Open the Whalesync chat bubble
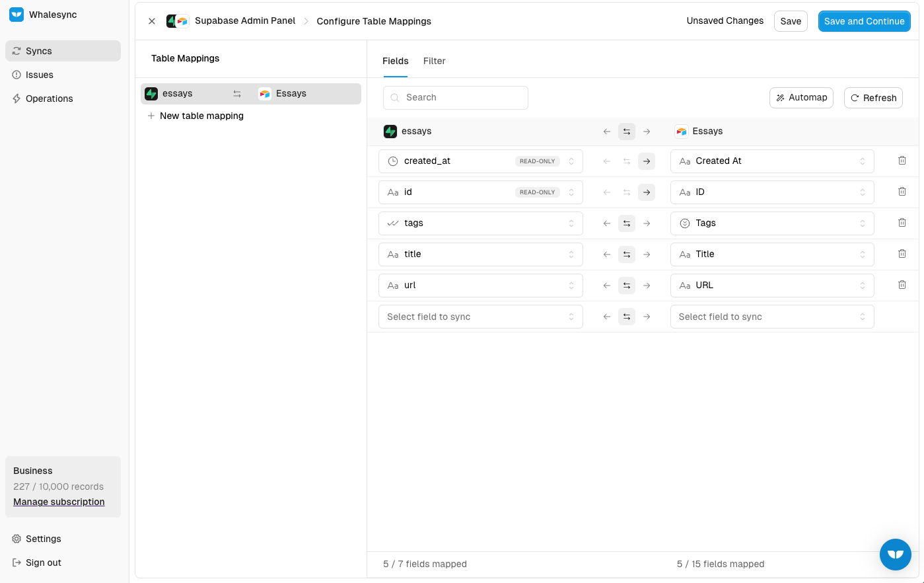 896,554
